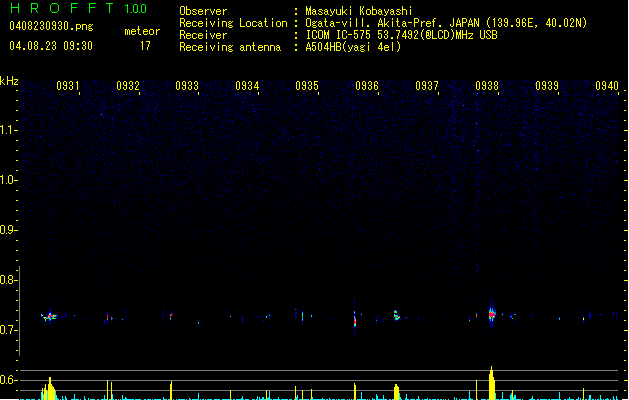Click the 1.0 kHz frequency label
The width and height of the screenshot is (629, 400).
coord(8,180)
